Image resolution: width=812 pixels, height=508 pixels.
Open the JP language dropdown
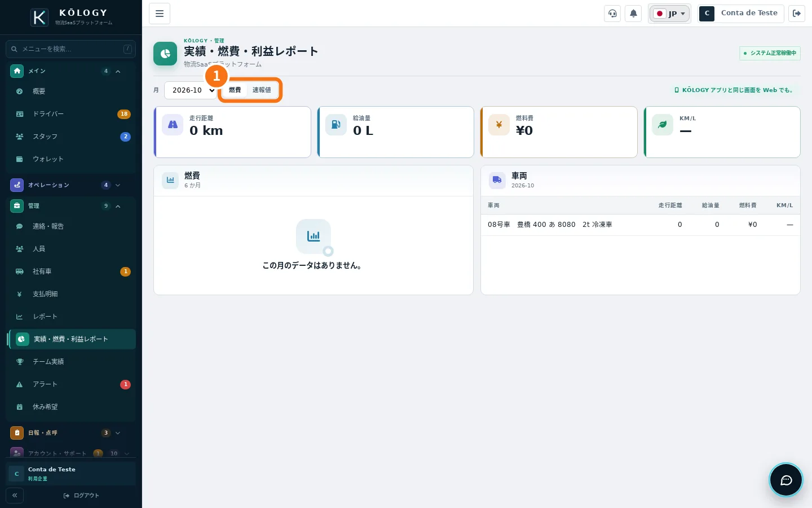pos(669,14)
